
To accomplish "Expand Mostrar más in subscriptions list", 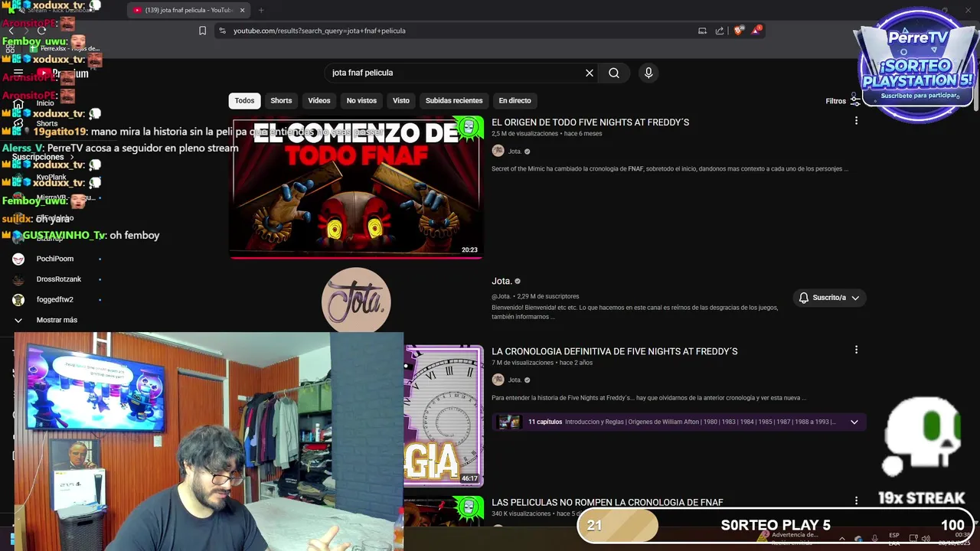I will (57, 320).
